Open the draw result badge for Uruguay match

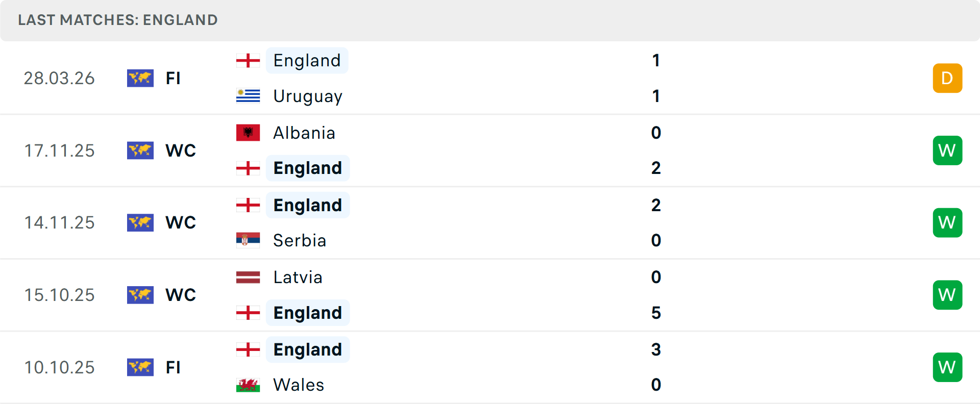947,78
